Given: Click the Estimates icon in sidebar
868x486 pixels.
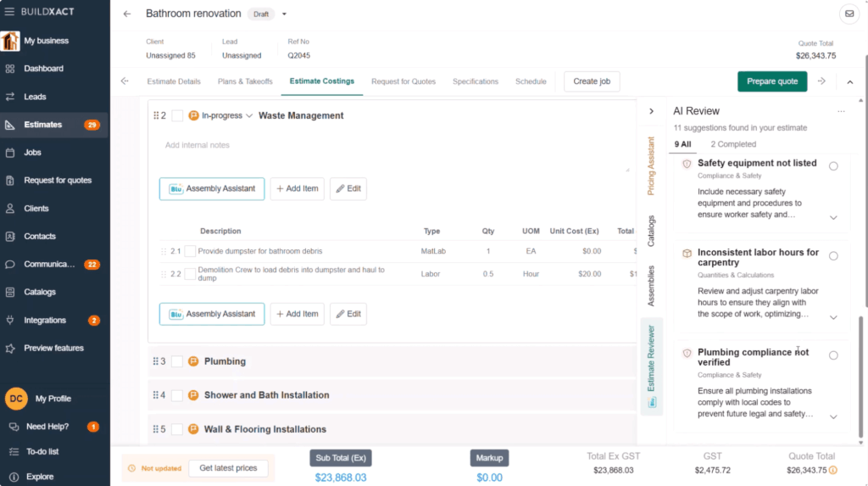Looking at the screenshot, I should point(10,125).
